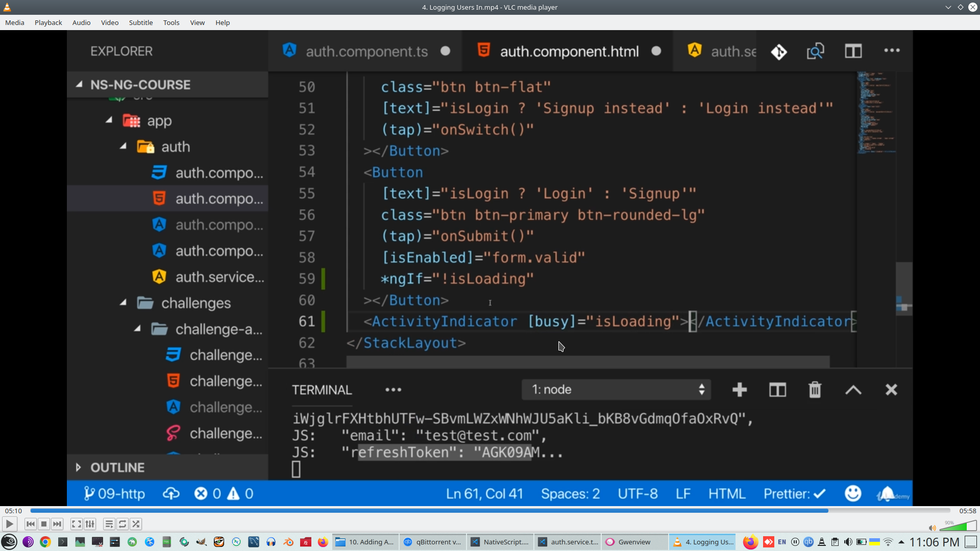Show the playlist panel
The height and width of the screenshot is (551, 980).
point(109,524)
